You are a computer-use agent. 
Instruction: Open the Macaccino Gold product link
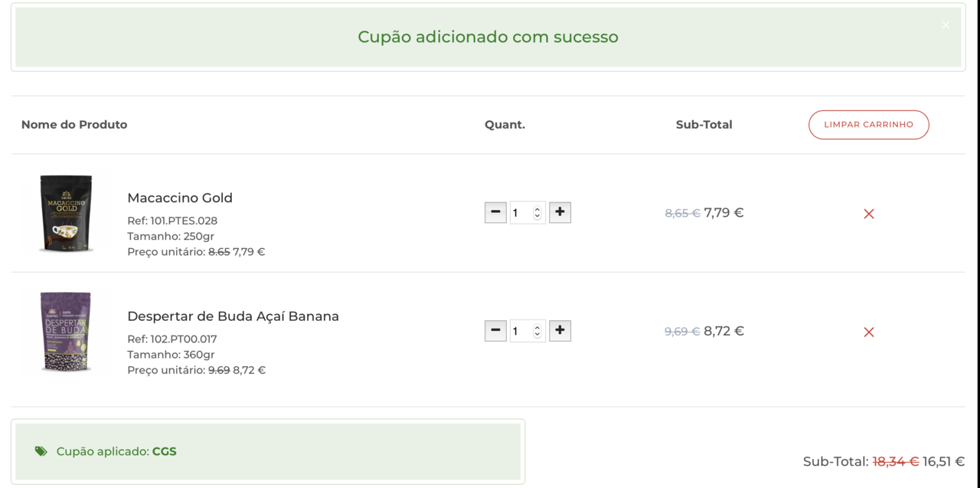(x=180, y=198)
